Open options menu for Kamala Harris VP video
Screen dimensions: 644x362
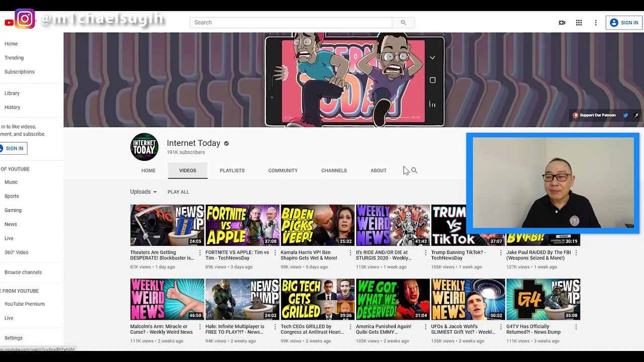click(350, 252)
